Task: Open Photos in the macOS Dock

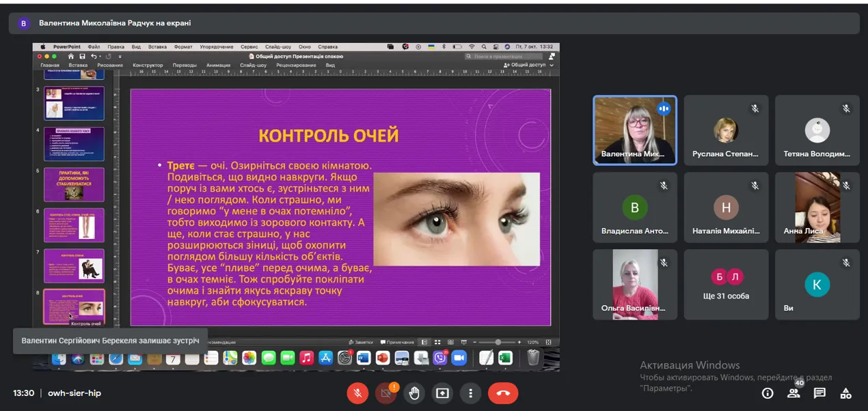Action: [249, 358]
